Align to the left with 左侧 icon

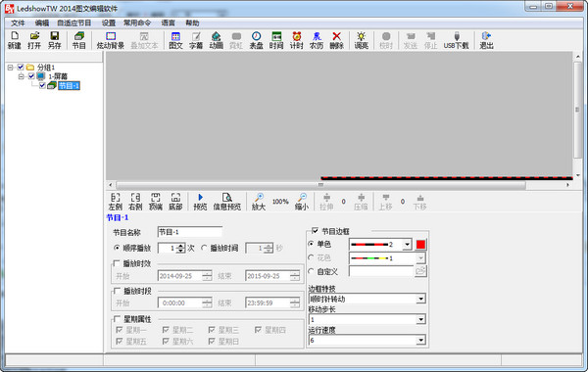click(x=115, y=201)
